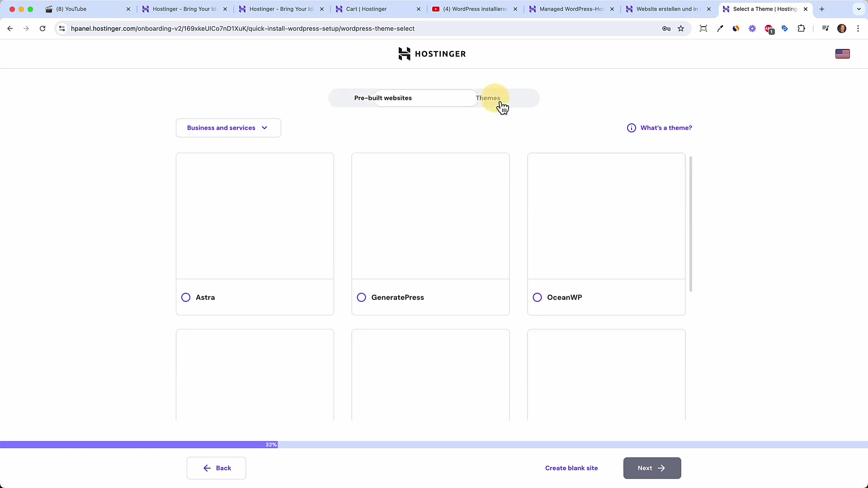
Task: Switch to the Themes tab
Action: tap(488, 98)
